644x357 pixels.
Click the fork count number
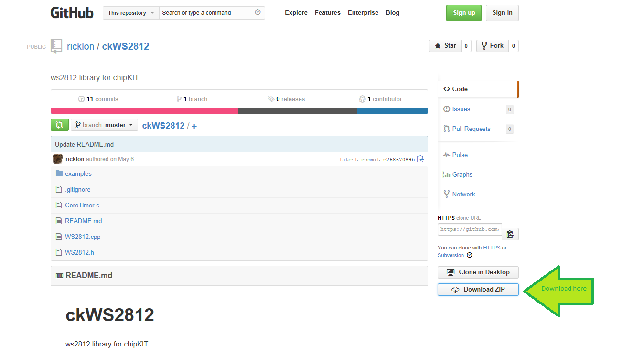coord(514,46)
